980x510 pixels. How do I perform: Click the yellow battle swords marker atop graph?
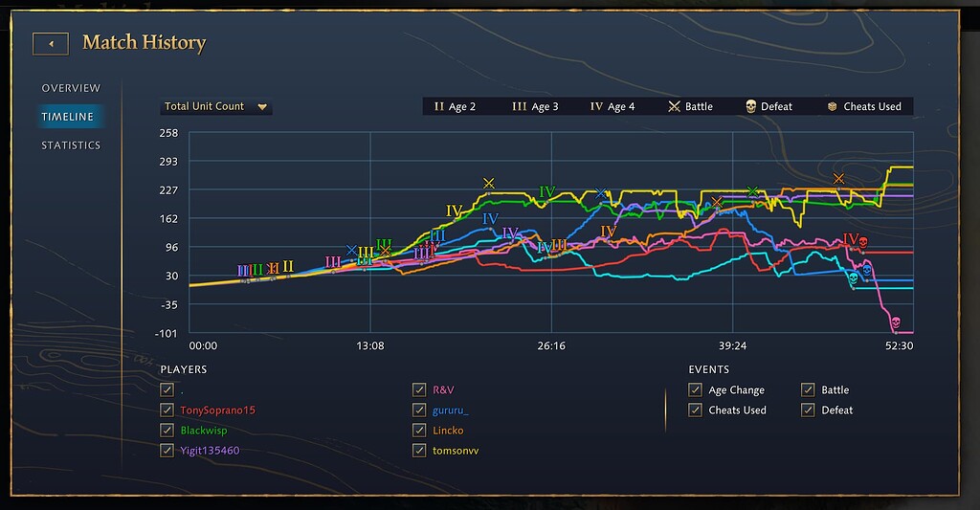[x=489, y=183]
